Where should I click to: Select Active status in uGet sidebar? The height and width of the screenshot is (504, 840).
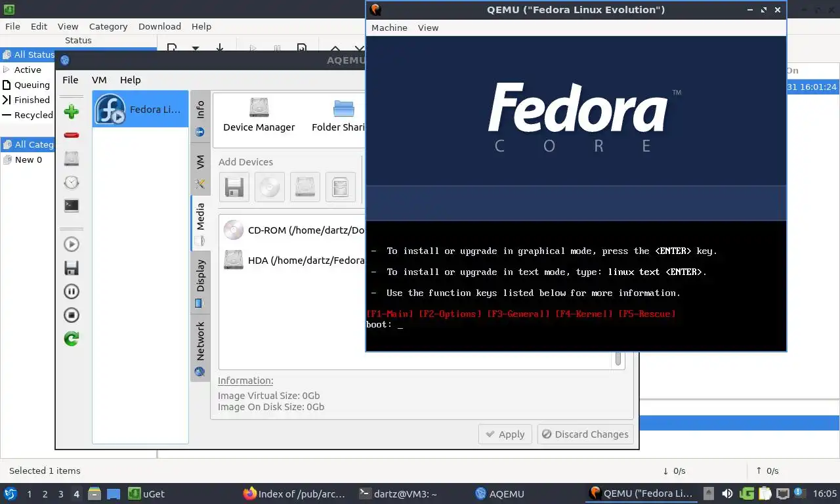click(28, 70)
